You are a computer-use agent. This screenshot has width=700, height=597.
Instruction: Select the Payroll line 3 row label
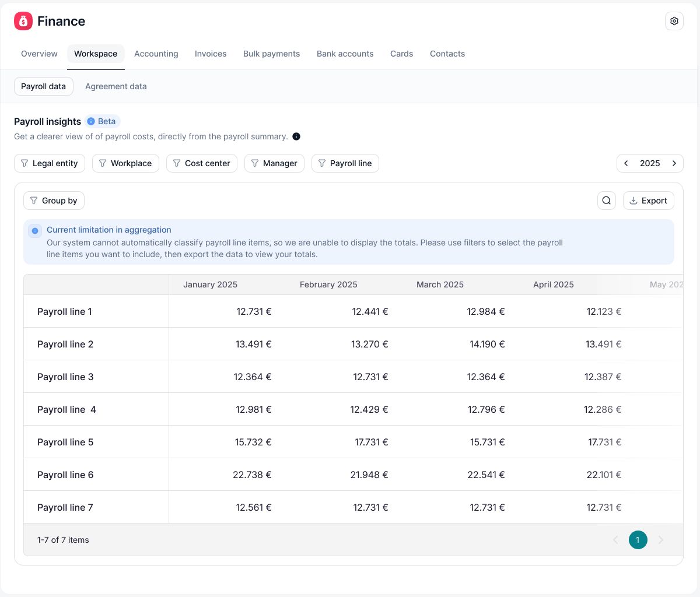[x=65, y=377]
